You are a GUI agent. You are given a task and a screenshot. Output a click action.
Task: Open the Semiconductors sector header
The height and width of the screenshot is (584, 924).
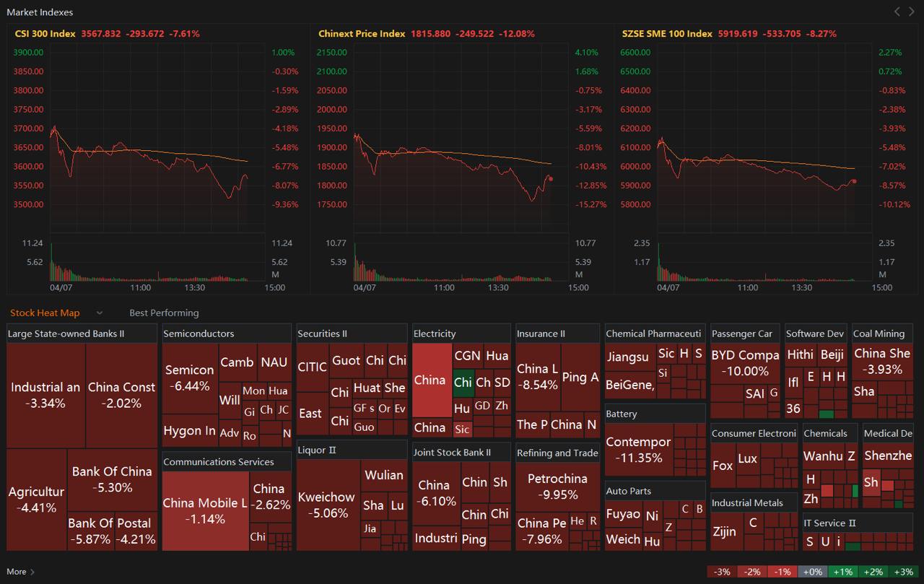[199, 334]
